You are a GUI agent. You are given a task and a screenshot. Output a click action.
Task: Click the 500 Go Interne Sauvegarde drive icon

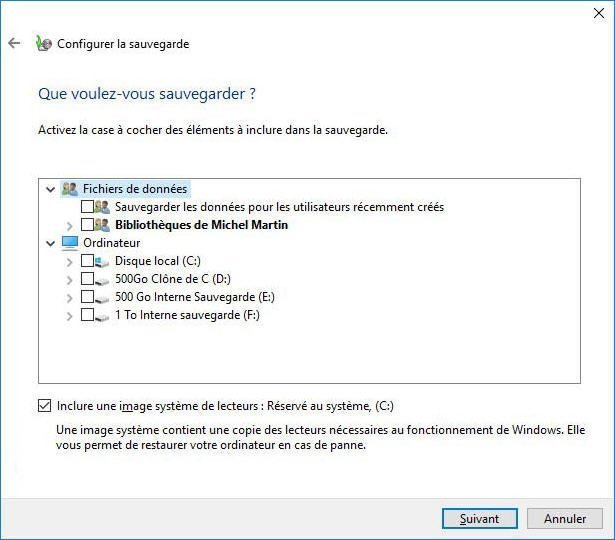click(x=103, y=297)
